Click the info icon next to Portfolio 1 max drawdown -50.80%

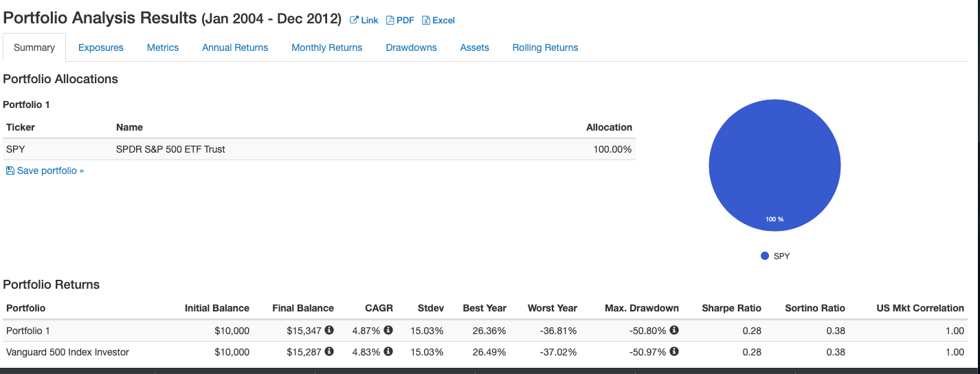pos(674,331)
